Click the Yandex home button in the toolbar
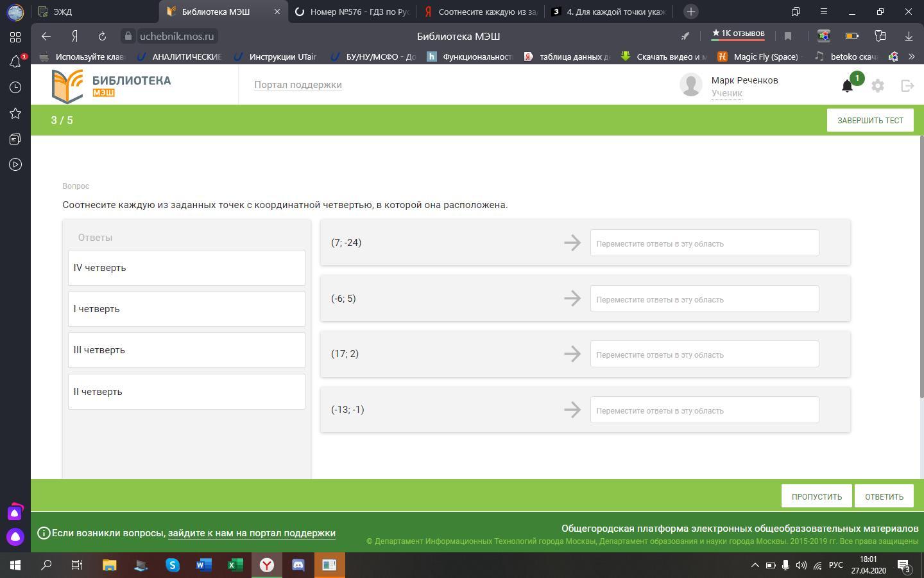Image resolution: width=924 pixels, height=578 pixels. coord(75,36)
